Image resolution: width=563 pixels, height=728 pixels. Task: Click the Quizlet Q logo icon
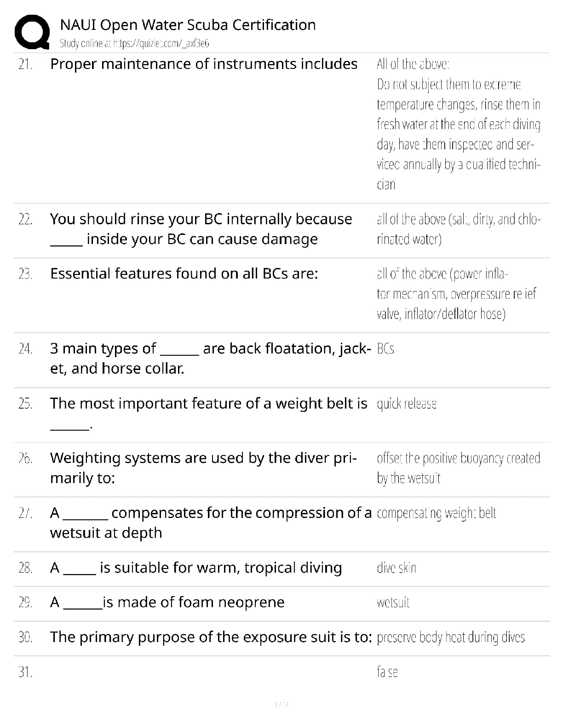(x=32, y=32)
